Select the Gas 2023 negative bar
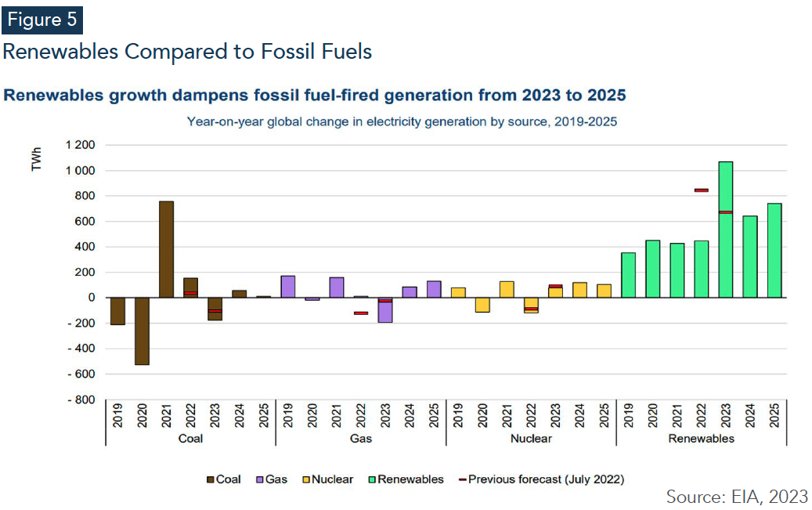Viewport: 812px width, 510px height. pyautogui.click(x=385, y=310)
